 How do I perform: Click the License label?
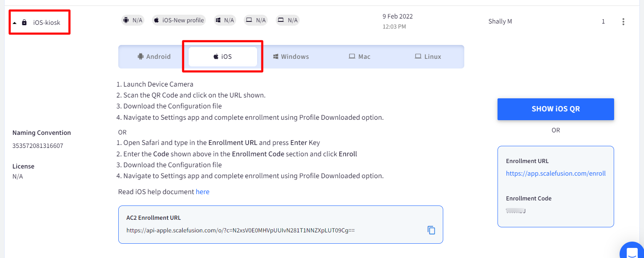24,166
